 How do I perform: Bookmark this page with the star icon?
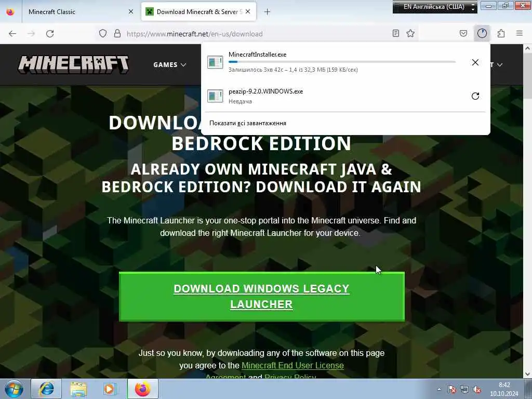click(x=410, y=34)
